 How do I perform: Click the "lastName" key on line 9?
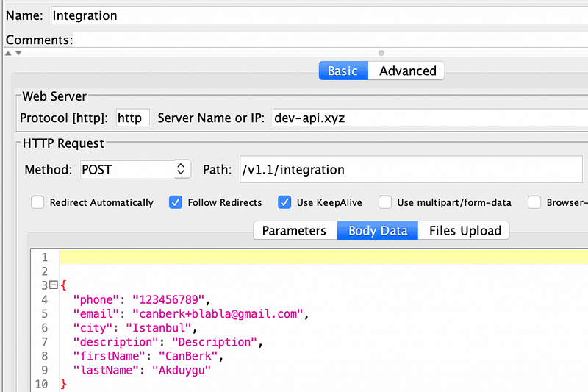tap(106, 370)
